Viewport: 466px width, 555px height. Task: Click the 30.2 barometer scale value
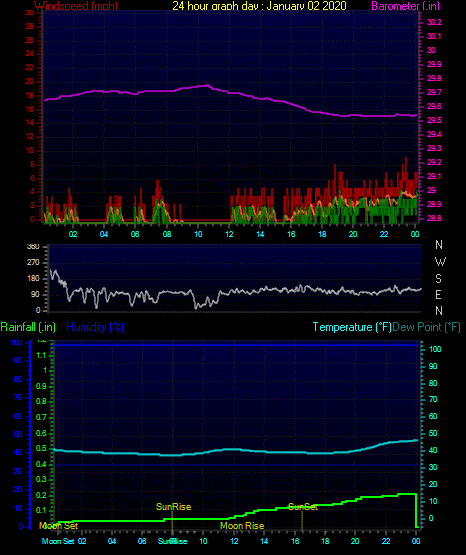click(434, 22)
